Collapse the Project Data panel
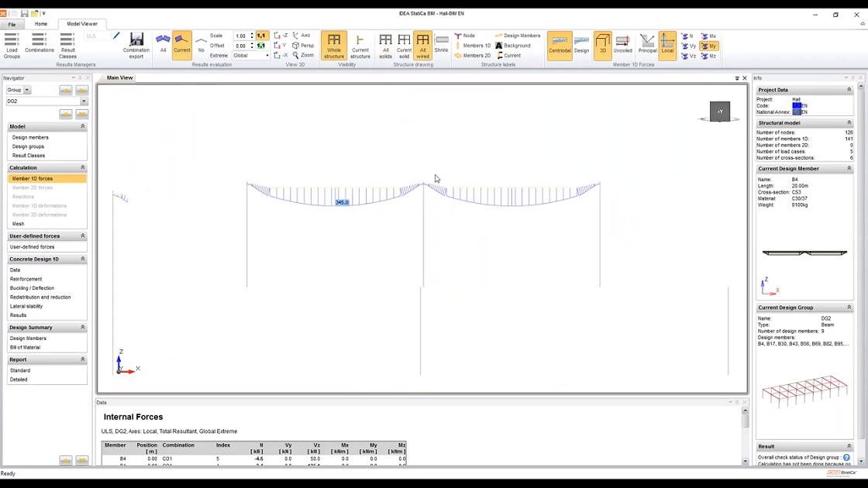The image size is (868, 488). (849, 90)
